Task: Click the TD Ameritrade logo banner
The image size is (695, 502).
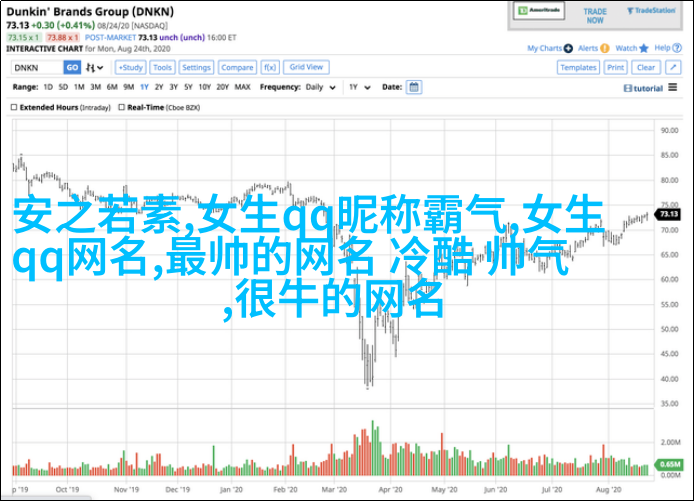Action: 539,11
